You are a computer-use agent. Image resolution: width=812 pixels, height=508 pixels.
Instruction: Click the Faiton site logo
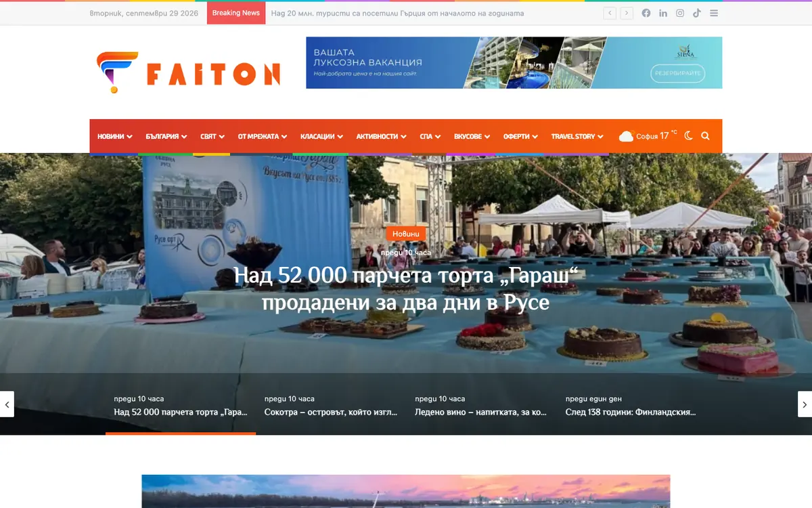(188, 72)
